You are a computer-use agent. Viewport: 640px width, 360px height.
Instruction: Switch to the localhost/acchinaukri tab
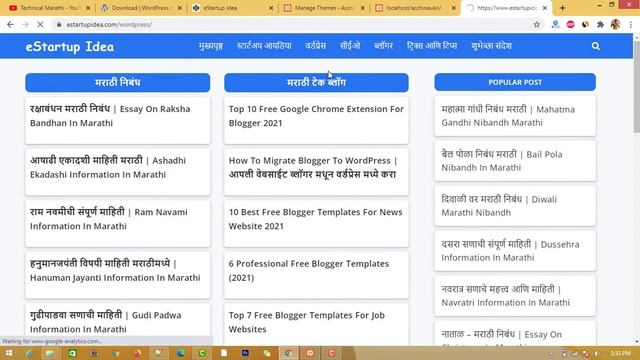click(414, 8)
